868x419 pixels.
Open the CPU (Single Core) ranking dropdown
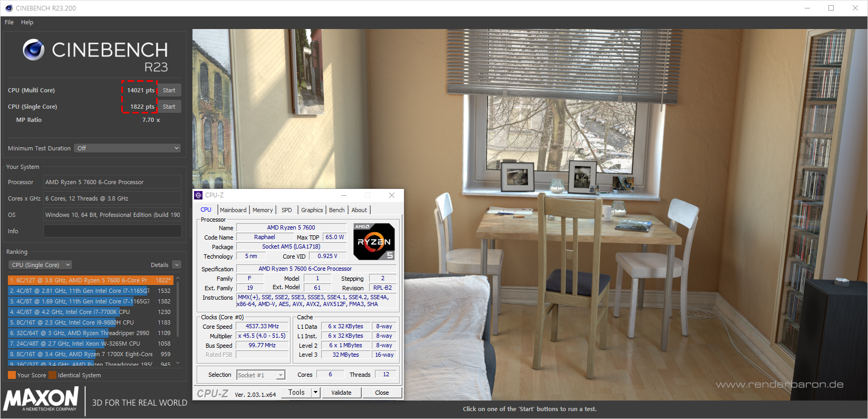click(x=40, y=265)
